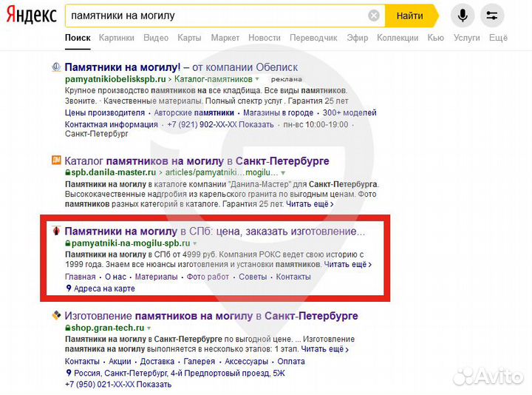Screen dimensions: 532x395
Task: Expand the menu arrow next to spb.danila-master.ru URL
Action: click(283, 173)
